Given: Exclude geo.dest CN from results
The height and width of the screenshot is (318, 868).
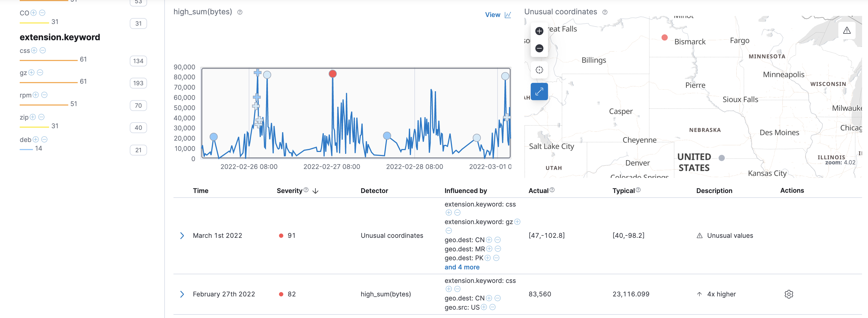Looking at the screenshot, I should (498, 240).
